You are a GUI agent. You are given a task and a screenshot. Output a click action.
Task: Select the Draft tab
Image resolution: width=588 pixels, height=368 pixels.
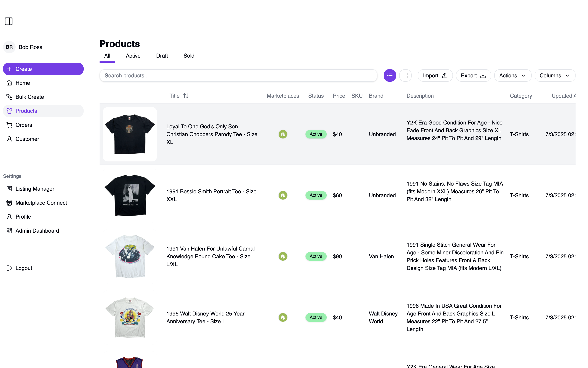pos(162,56)
